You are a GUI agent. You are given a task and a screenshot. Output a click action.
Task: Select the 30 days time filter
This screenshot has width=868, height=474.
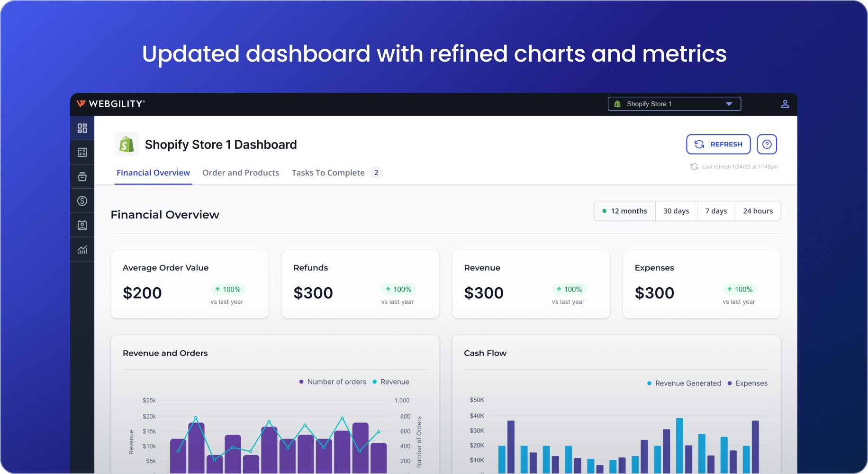coord(676,211)
